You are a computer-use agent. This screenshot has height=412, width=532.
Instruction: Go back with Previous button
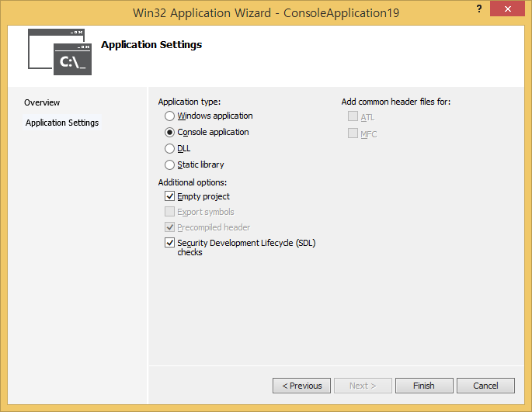pyautogui.click(x=301, y=386)
